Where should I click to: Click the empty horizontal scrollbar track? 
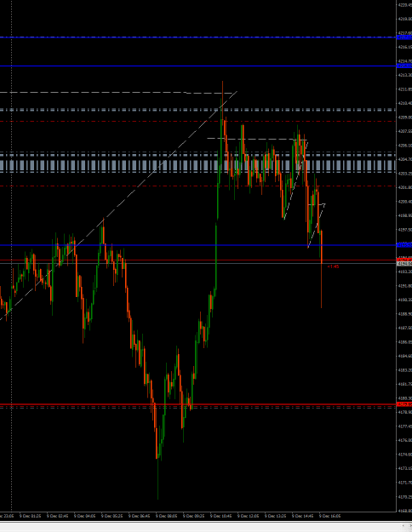[x=200, y=526]
